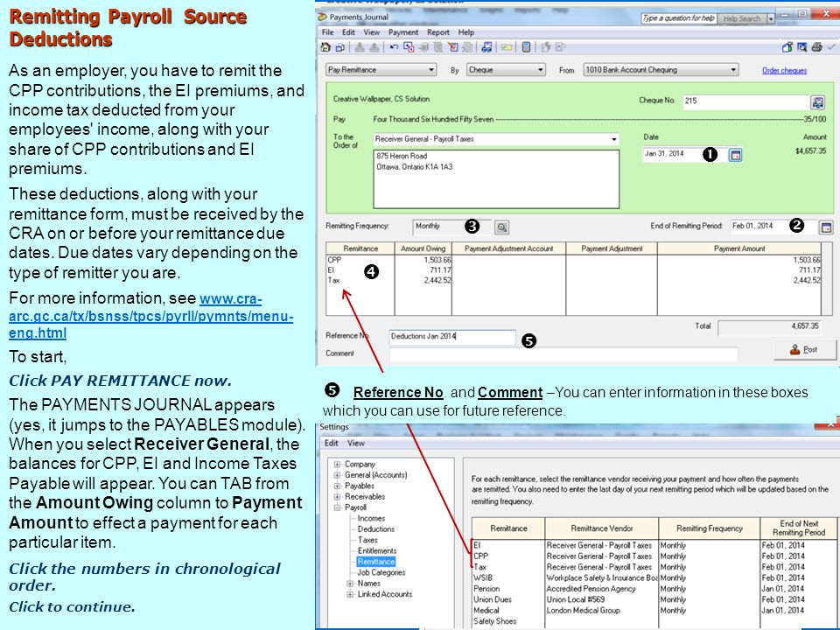Open the calendar icon next to the Date field

click(x=736, y=155)
